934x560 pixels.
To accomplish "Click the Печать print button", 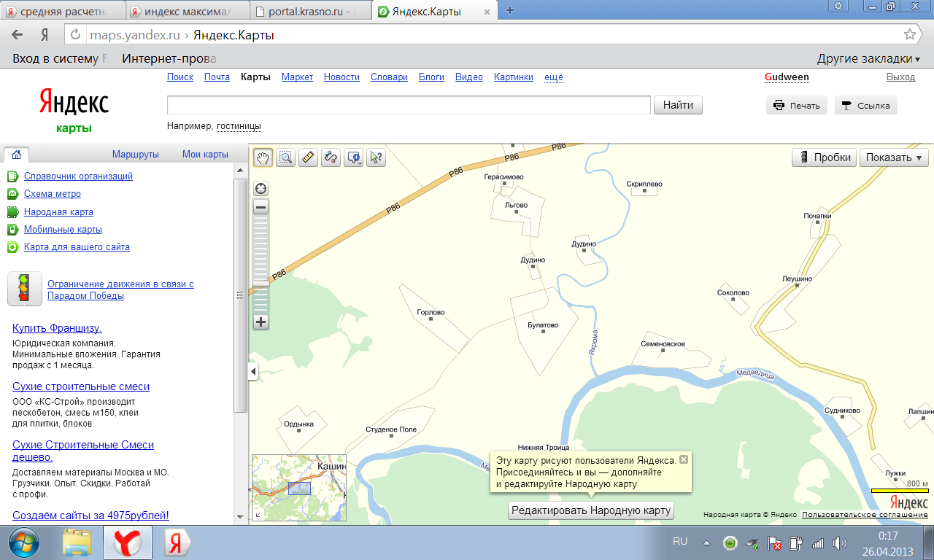I will pyautogui.click(x=797, y=105).
